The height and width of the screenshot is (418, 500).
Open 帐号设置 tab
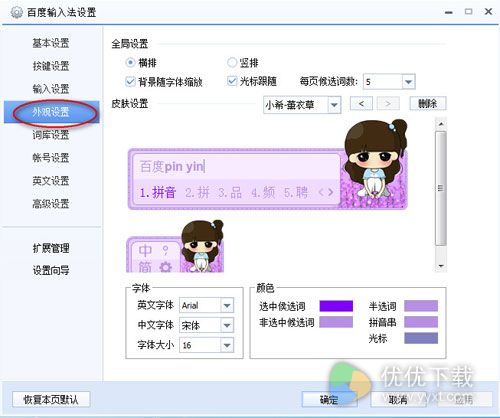point(51,158)
